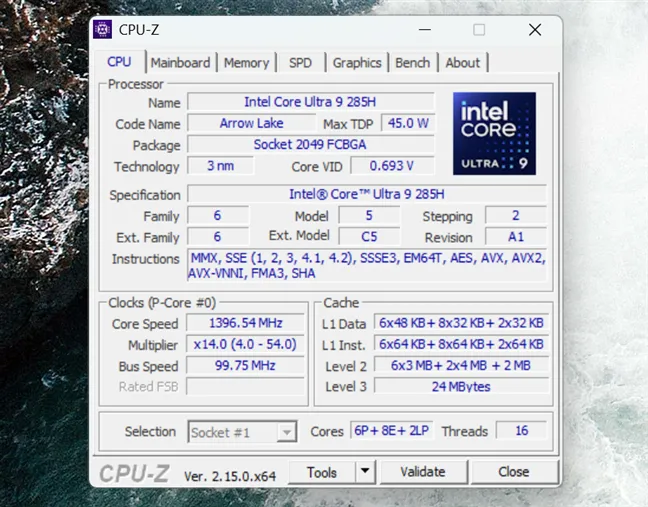Click the Technology value '3 nm'

coord(220,166)
